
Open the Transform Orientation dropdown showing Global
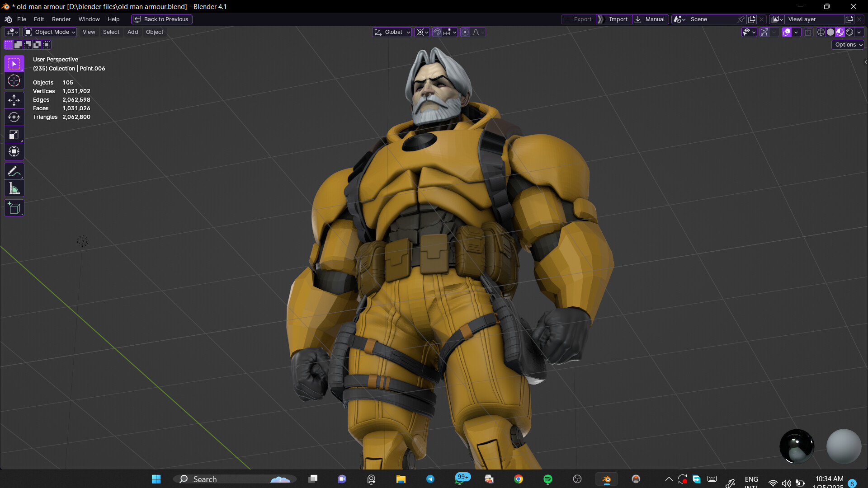pyautogui.click(x=392, y=32)
